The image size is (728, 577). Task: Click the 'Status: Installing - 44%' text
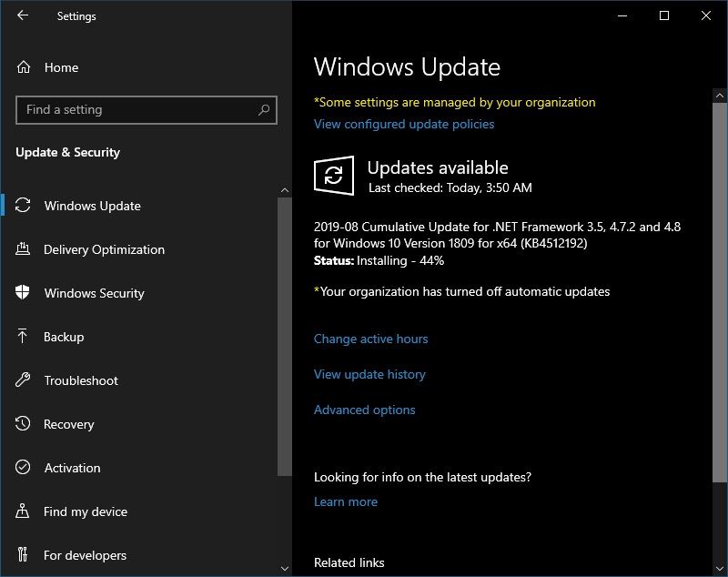(379, 261)
